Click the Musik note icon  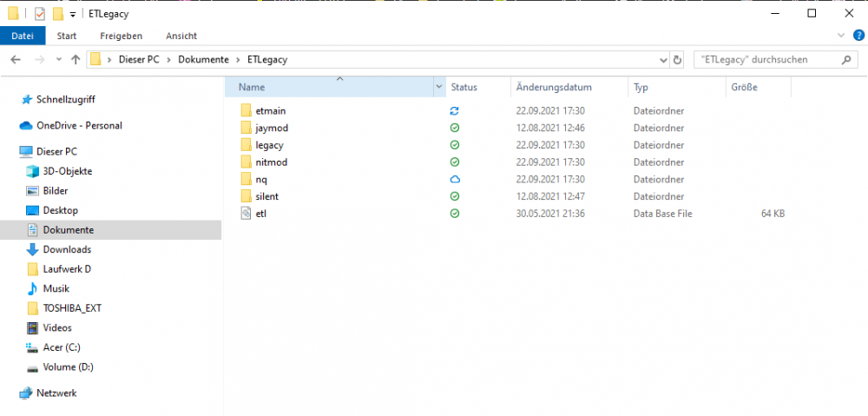[33, 288]
